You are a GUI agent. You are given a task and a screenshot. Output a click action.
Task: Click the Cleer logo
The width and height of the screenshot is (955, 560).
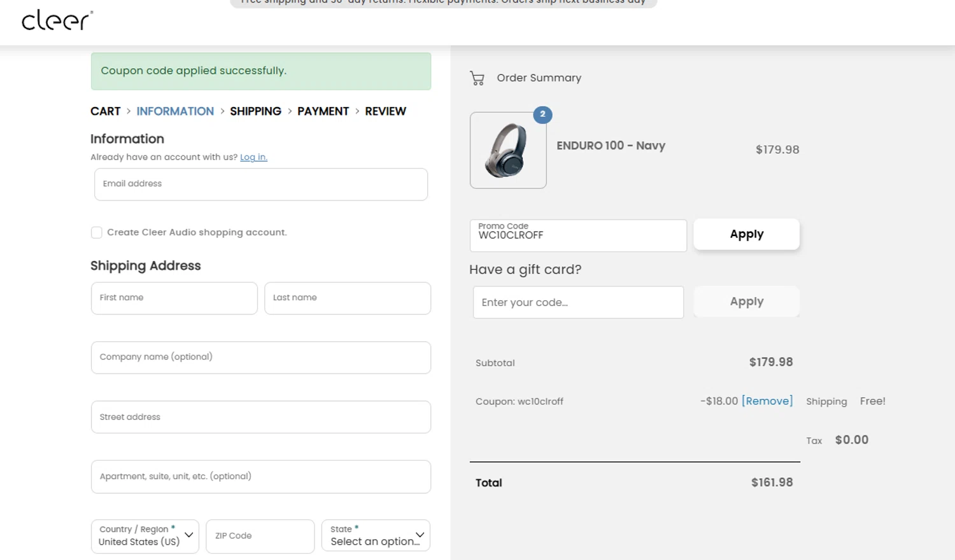click(57, 20)
